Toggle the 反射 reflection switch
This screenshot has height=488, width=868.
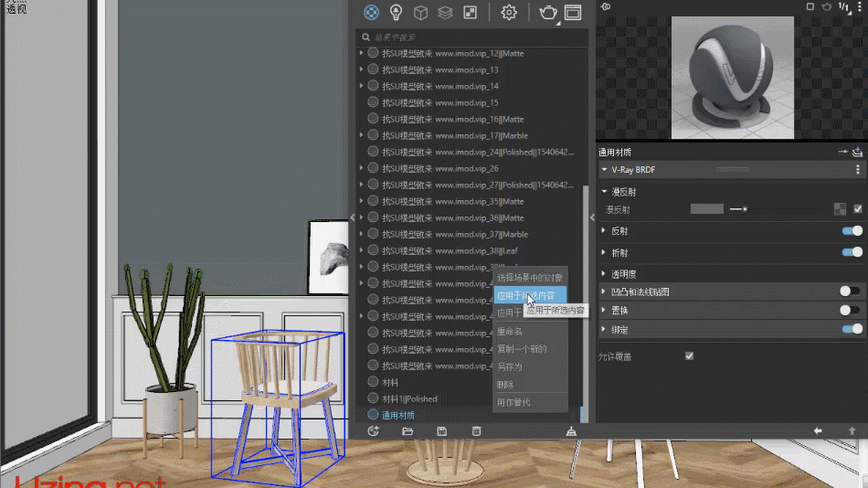(852, 231)
